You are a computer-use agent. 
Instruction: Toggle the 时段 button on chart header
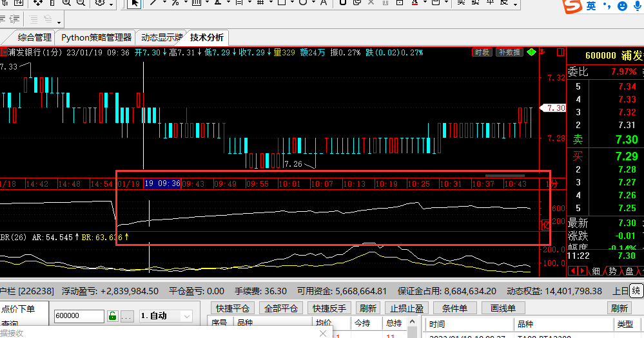pyautogui.click(x=482, y=52)
